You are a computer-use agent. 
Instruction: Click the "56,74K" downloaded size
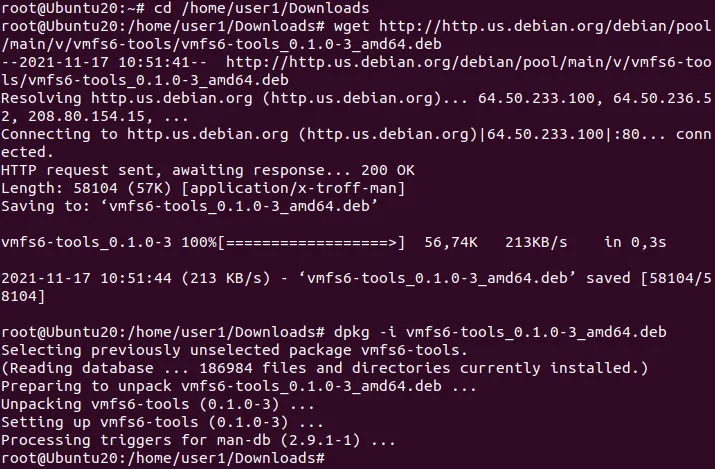451,243
